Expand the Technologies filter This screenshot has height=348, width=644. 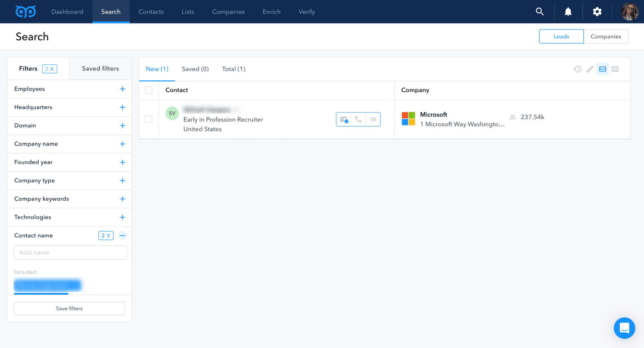(x=122, y=217)
